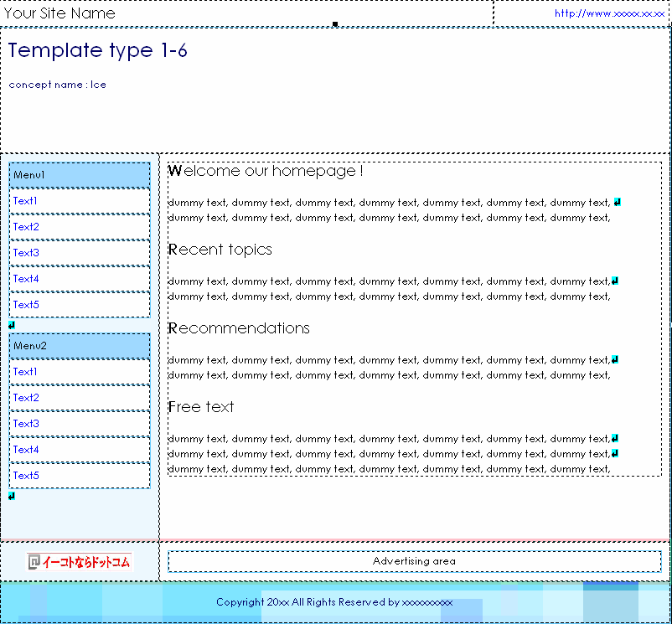Select Text5 link under Menu1
Image resolution: width=672 pixels, height=624 pixels.
(25, 305)
